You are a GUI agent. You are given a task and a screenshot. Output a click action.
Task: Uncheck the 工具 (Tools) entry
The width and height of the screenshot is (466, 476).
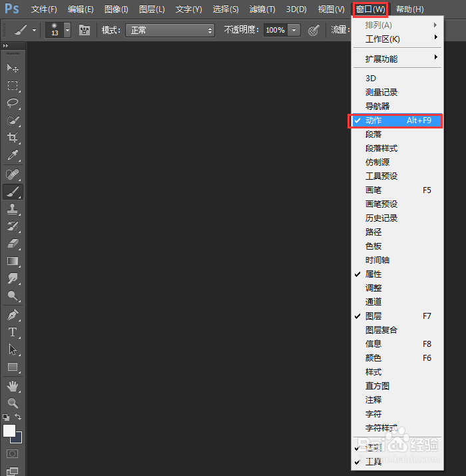pos(397,462)
